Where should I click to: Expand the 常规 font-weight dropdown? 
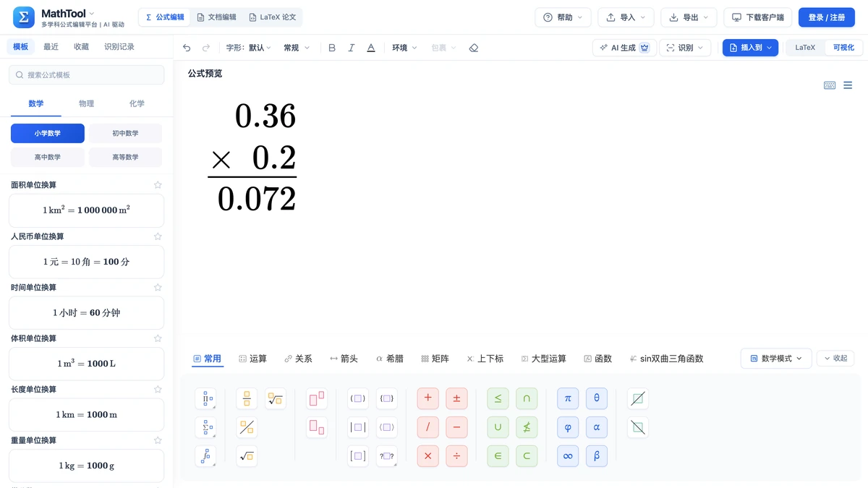[297, 48]
